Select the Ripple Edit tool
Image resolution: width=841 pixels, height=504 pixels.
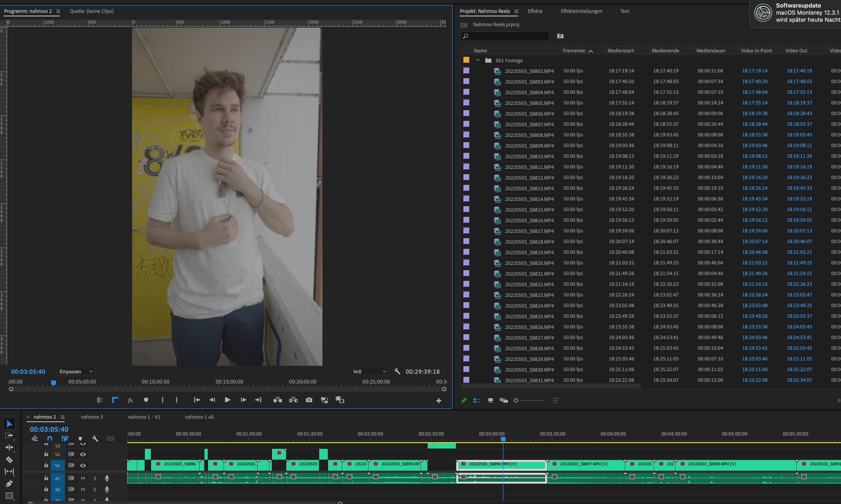[9, 448]
